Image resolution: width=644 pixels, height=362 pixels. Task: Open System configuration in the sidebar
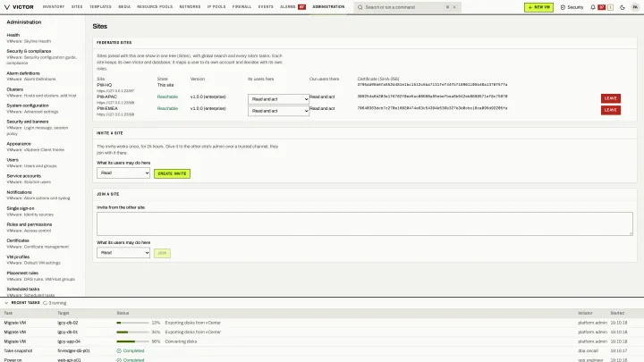pos(32,108)
